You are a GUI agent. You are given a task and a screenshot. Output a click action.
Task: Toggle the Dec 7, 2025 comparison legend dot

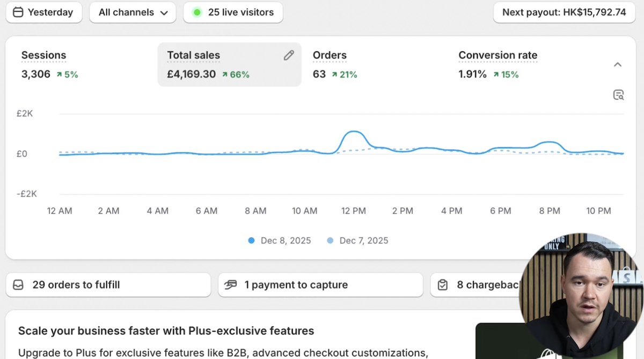point(330,240)
